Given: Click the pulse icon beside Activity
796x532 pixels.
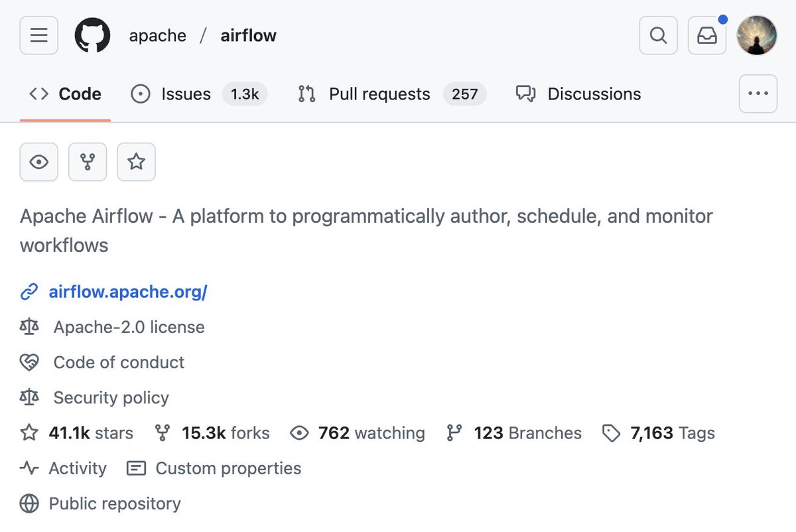Looking at the screenshot, I should coord(29,468).
